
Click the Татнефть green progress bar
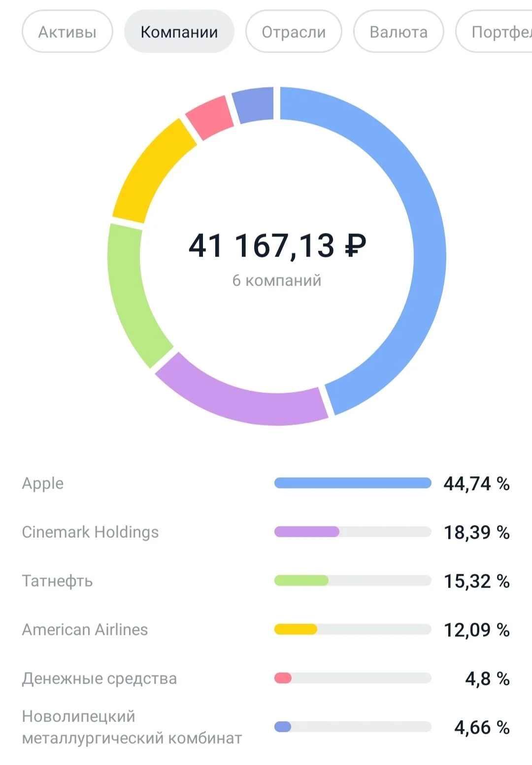[353, 580]
